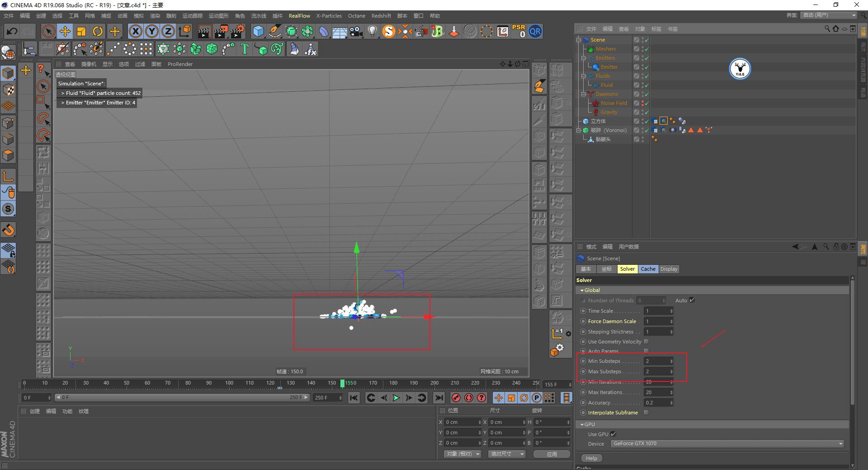
Task: Create a cube primitive from the toolbar
Action: click(x=258, y=31)
